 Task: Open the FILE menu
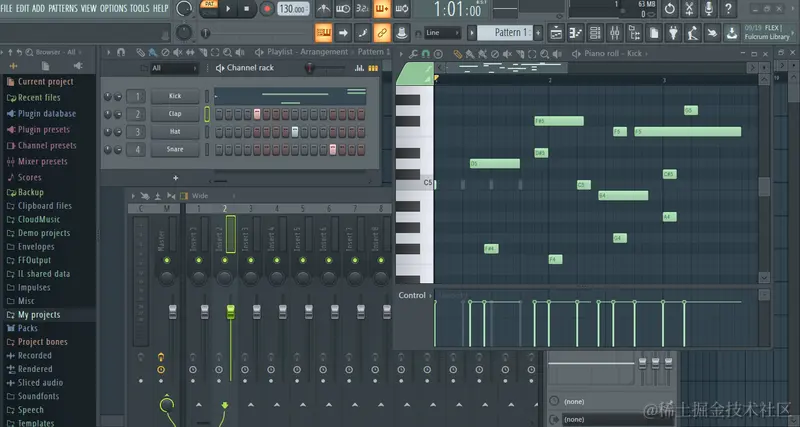click(7, 8)
